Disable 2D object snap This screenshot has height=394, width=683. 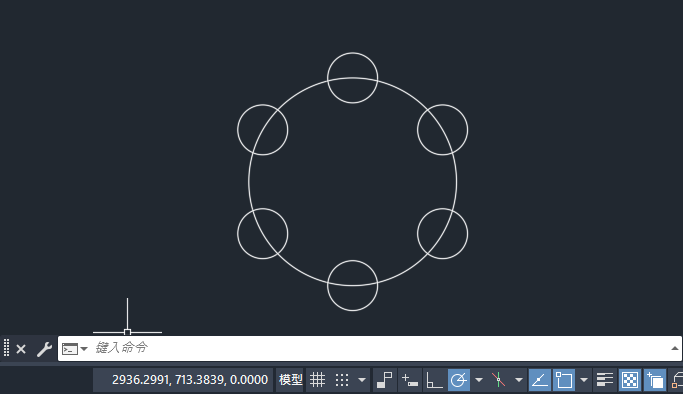click(x=564, y=380)
